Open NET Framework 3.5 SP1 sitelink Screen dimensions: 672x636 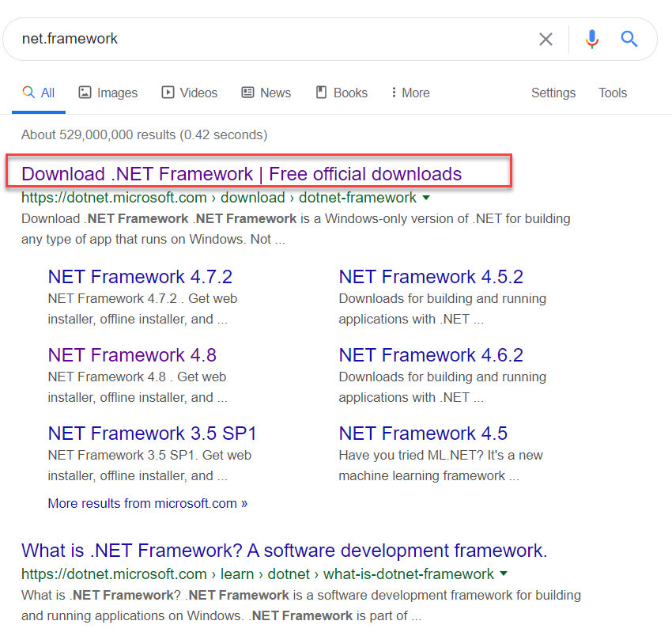(x=152, y=433)
